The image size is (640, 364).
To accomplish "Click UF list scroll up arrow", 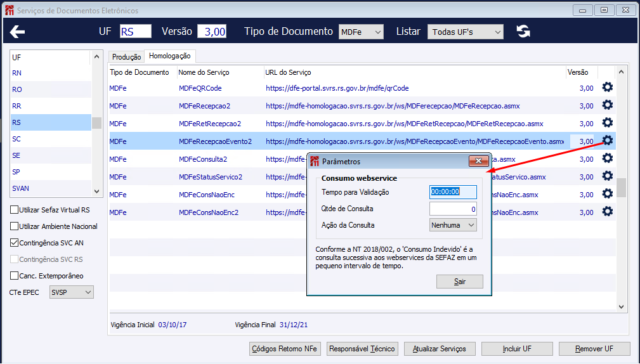I will point(97,56).
